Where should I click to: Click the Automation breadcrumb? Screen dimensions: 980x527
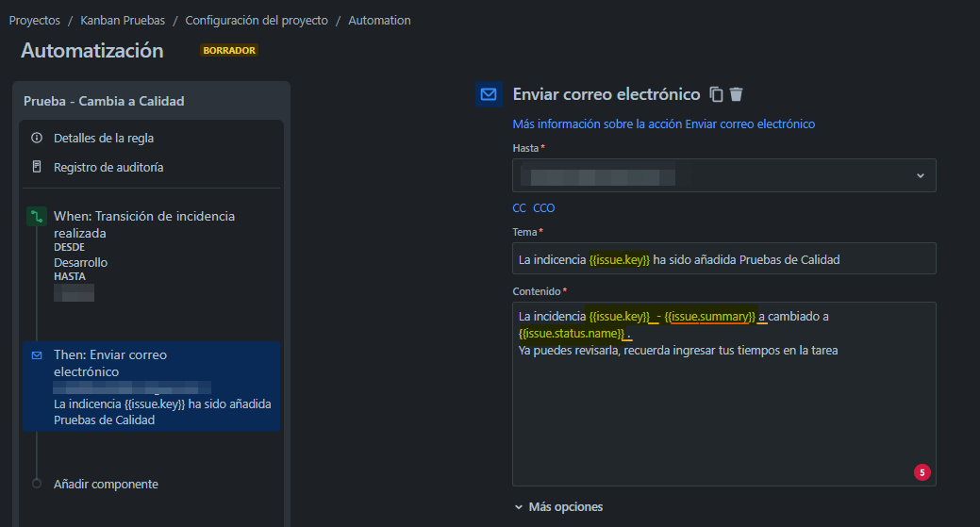pyautogui.click(x=379, y=21)
